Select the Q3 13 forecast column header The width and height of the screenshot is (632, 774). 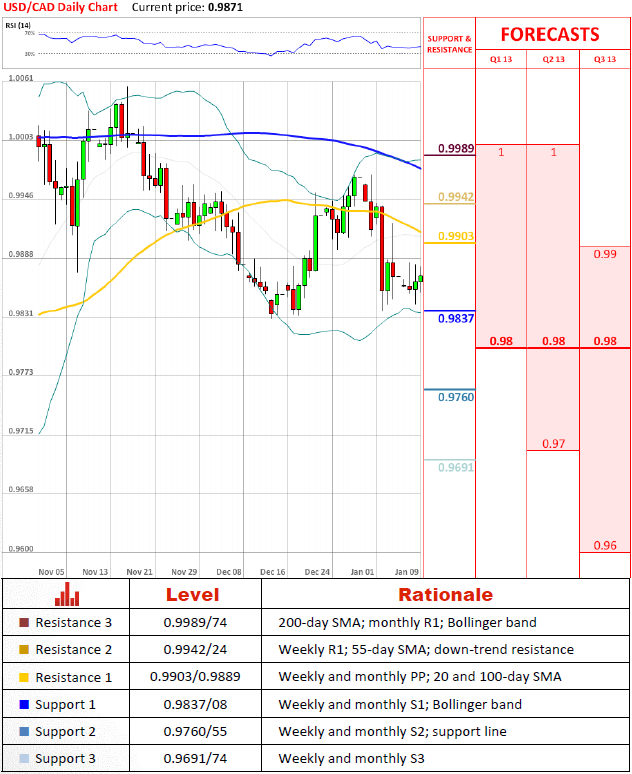click(605, 59)
